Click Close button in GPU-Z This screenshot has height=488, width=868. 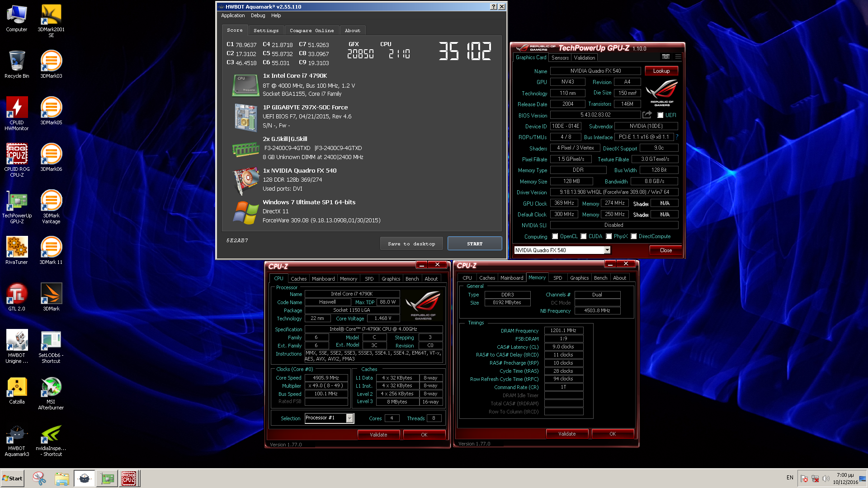(x=665, y=250)
